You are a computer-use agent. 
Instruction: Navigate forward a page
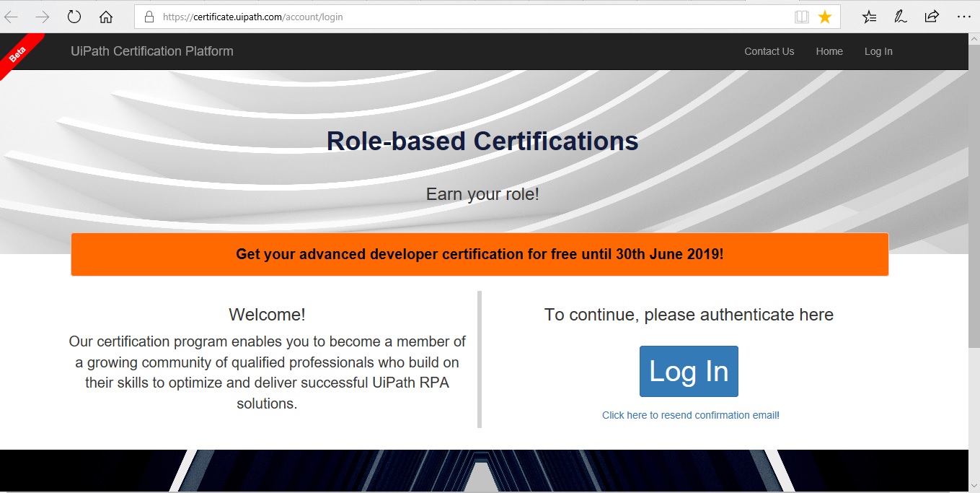[43, 16]
